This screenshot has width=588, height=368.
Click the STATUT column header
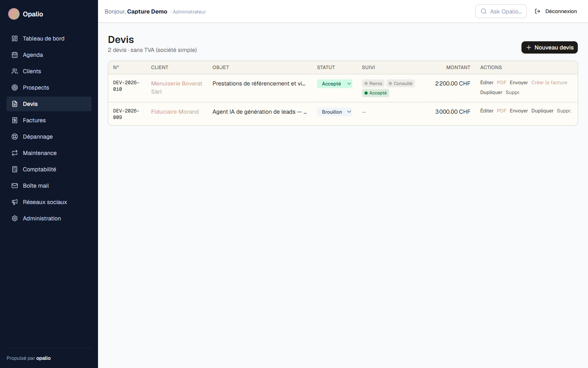point(326,67)
